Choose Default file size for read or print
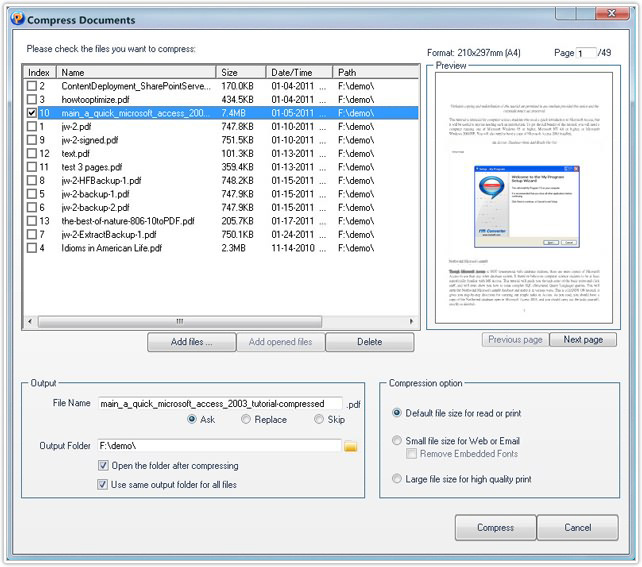This screenshot has height=567, width=642. (397, 413)
